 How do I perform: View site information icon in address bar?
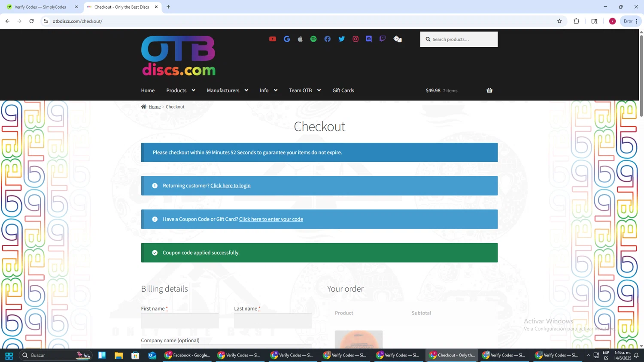(x=46, y=21)
